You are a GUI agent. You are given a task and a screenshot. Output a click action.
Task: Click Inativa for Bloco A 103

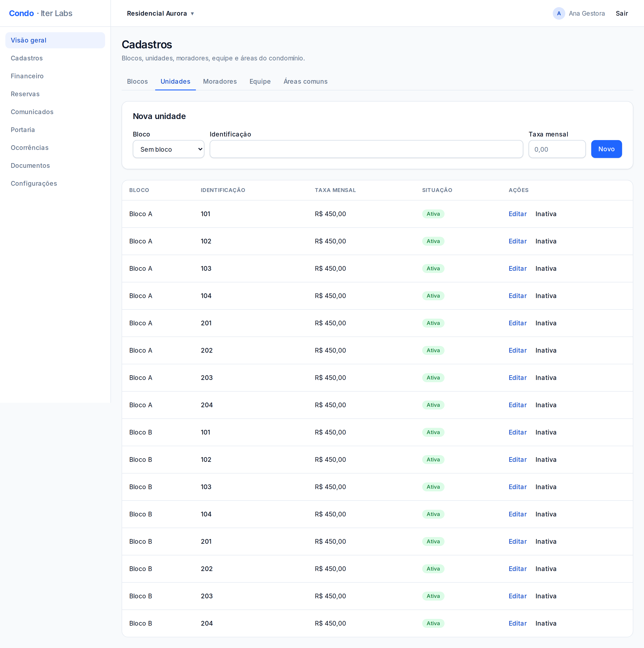[x=546, y=269]
